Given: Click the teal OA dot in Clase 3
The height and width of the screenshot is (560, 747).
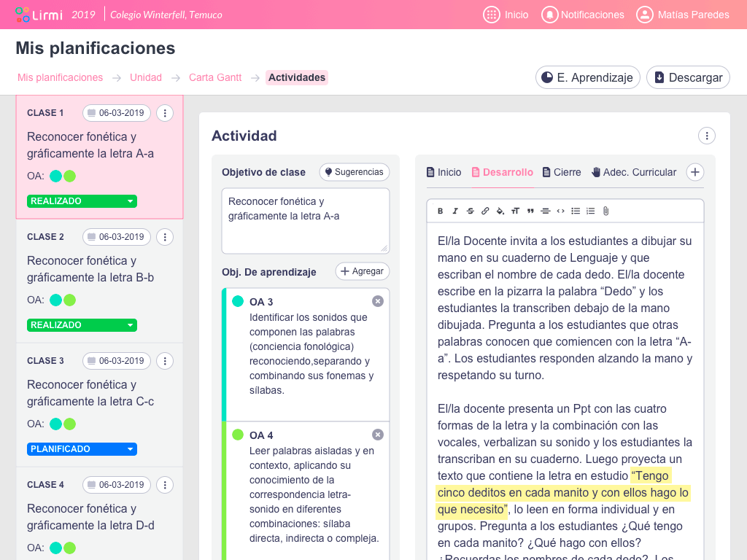Looking at the screenshot, I should pyautogui.click(x=55, y=424).
